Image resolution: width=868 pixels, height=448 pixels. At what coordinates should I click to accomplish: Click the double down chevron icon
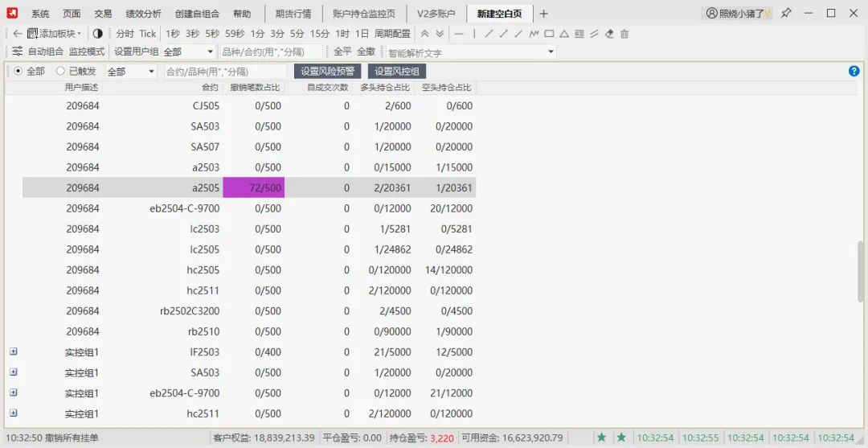[x=440, y=34]
